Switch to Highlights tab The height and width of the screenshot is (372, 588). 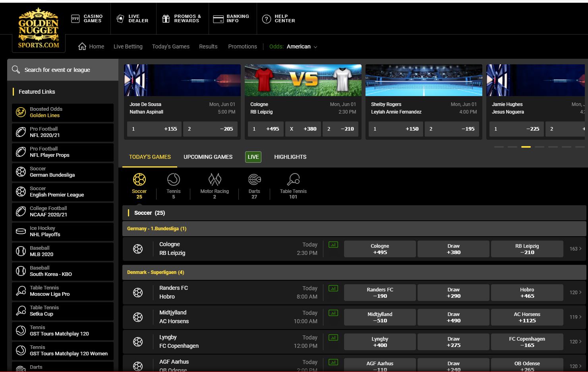[x=290, y=157]
